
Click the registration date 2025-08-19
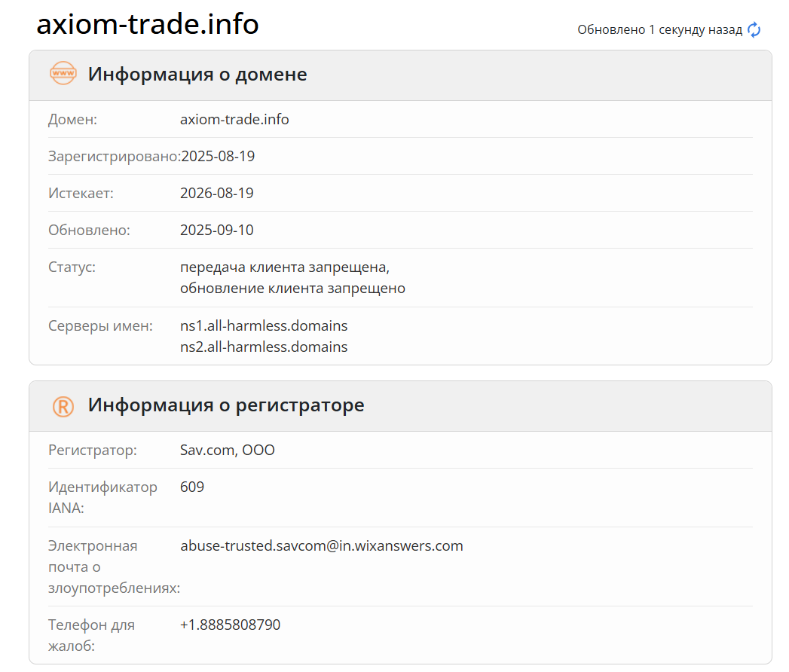[219, 157]
